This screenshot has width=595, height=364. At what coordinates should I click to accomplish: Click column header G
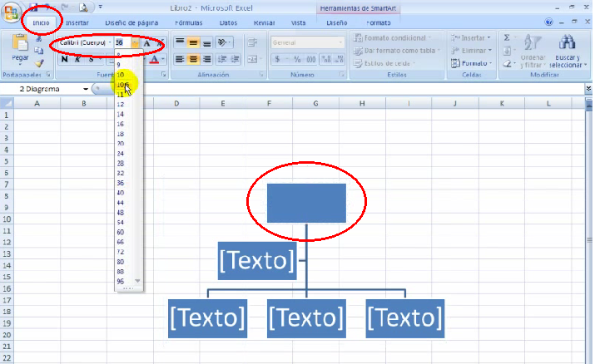(x=316, y=104)
